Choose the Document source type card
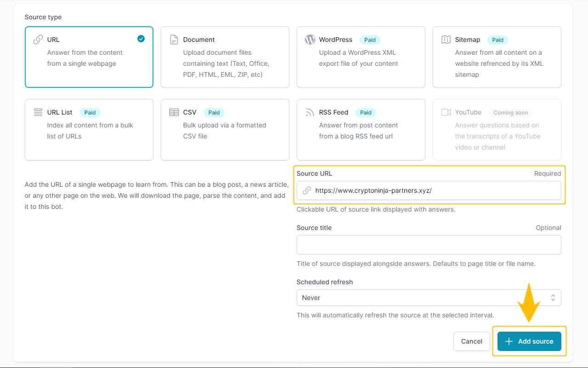This screenshot has width=588, height=368. click(x=225, y=57)
